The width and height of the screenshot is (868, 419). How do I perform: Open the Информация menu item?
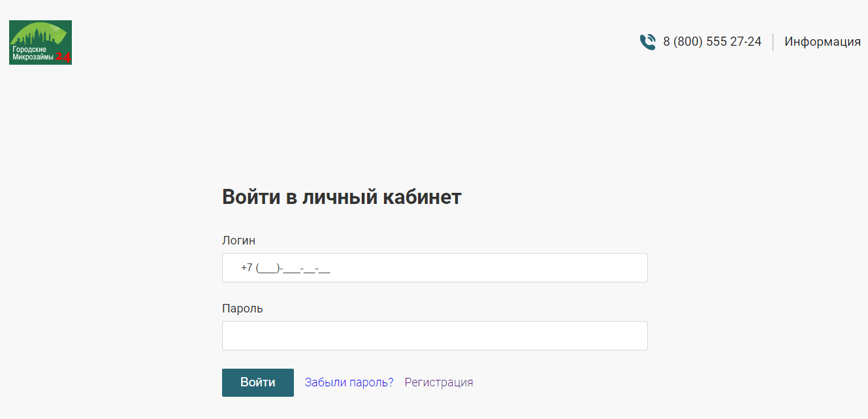[x=822, y=42]
